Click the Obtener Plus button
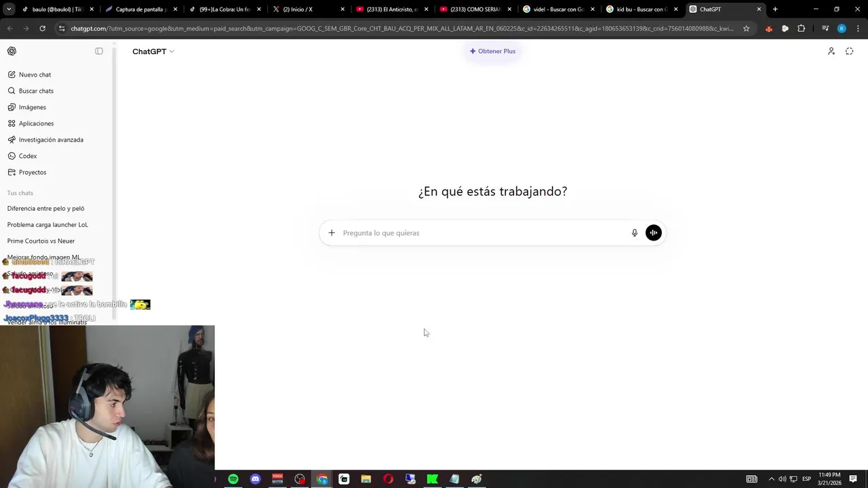Screen dimensions: 868x488 tap(492, 51)
